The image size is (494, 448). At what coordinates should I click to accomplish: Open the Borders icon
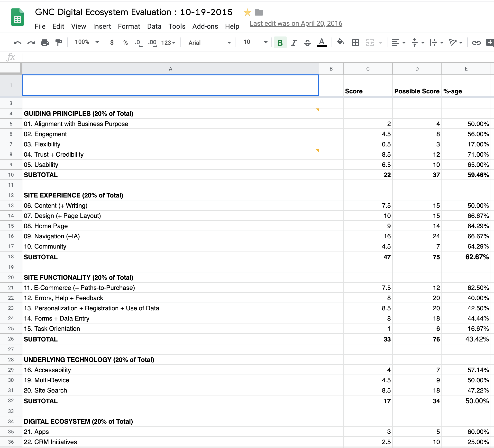pos(355,43)
